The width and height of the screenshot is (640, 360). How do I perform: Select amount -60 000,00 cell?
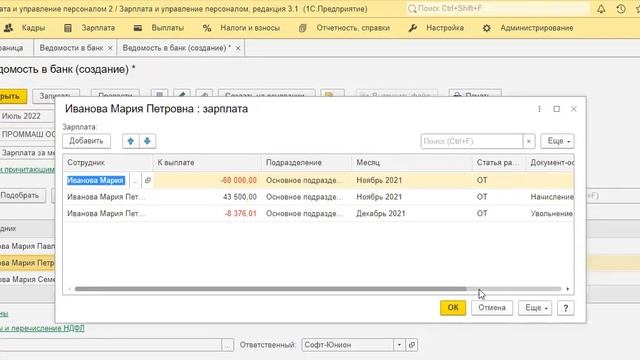(207, 180)
